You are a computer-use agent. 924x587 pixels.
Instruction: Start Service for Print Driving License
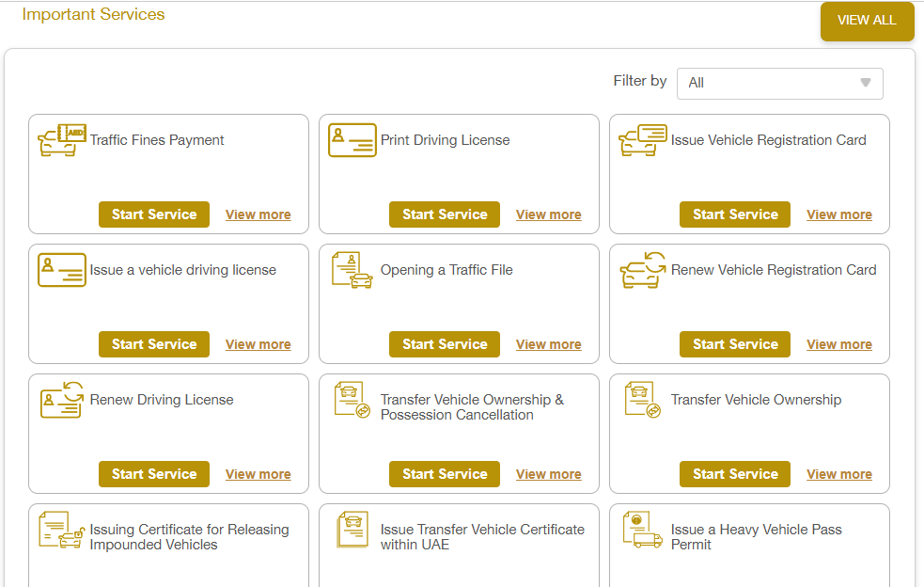445,214
